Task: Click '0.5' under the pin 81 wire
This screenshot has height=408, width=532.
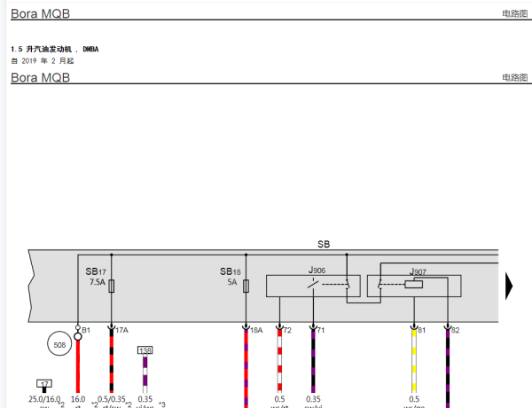Action: (414, 399)
